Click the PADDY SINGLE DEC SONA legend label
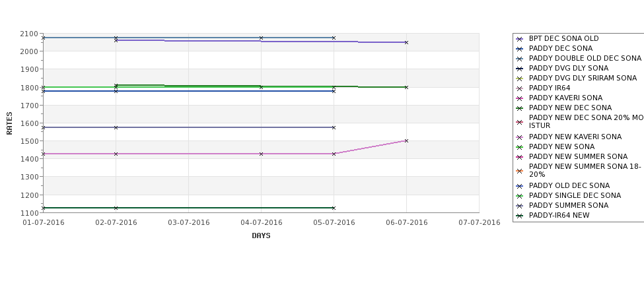This screenshot has width=644, height=283. 575,195
